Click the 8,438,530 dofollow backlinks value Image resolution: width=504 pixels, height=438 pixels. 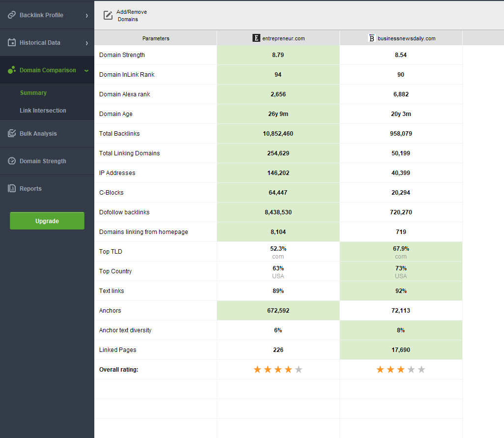[278, 212]
